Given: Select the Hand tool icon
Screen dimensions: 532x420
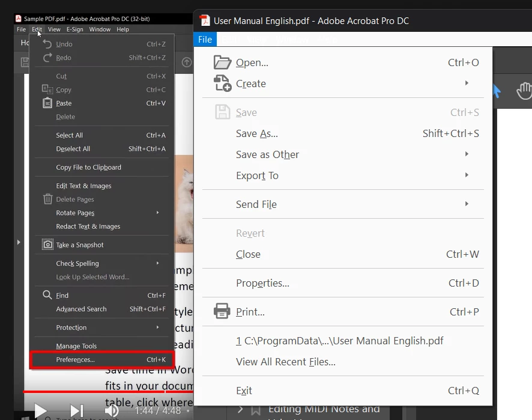Looking at the screenshot, I should pyautogui.click(x=524, y=91).
